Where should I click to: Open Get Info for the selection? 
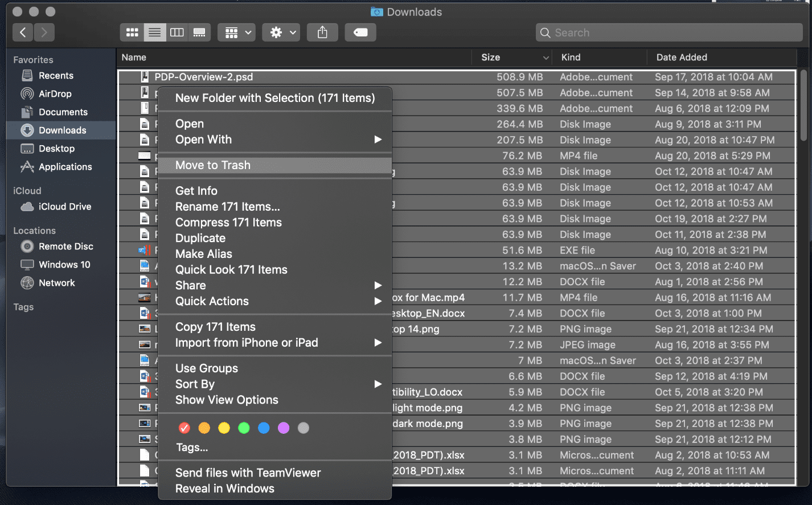(196, 191)
